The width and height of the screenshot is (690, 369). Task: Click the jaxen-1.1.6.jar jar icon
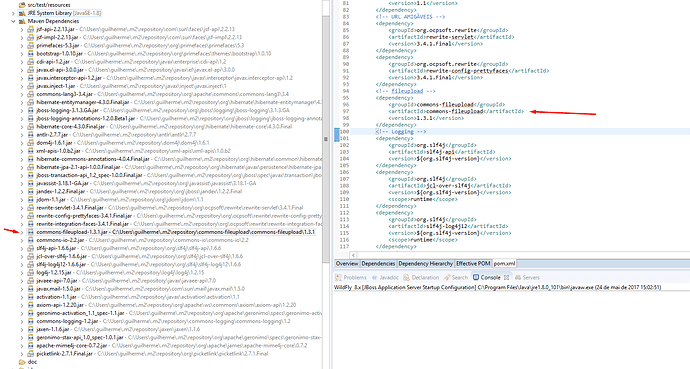pos(30,329)
